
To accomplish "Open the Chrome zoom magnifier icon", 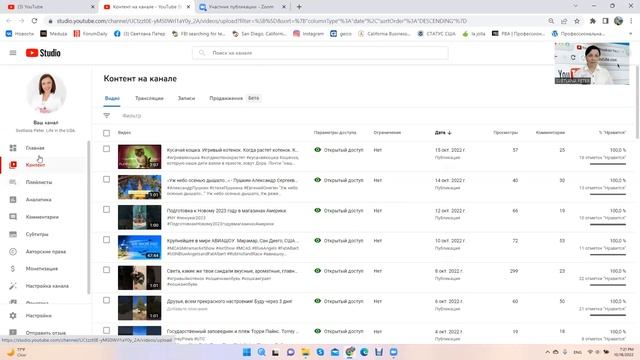I will point(551,21).
